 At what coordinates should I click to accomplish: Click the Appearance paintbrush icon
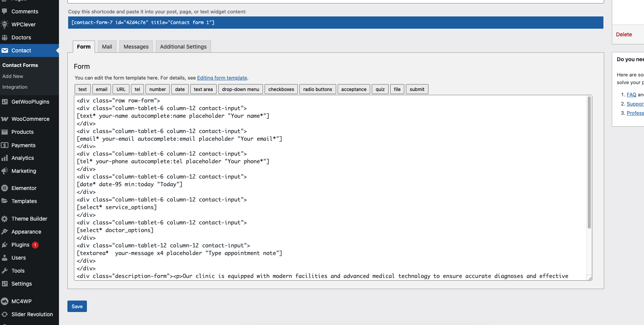5,232
